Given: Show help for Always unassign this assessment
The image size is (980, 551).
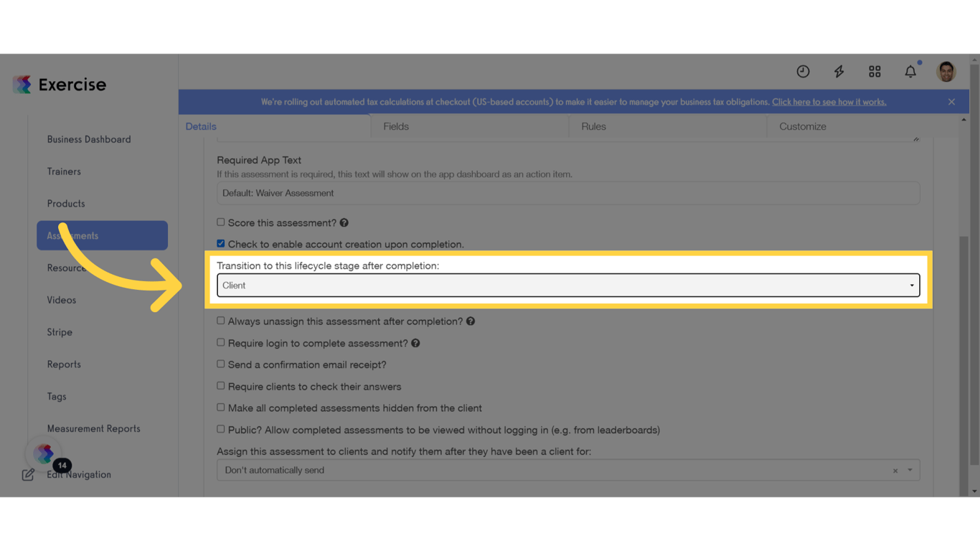Looking at the screenshot, I should pyautogui.click(x=471, y=321).
